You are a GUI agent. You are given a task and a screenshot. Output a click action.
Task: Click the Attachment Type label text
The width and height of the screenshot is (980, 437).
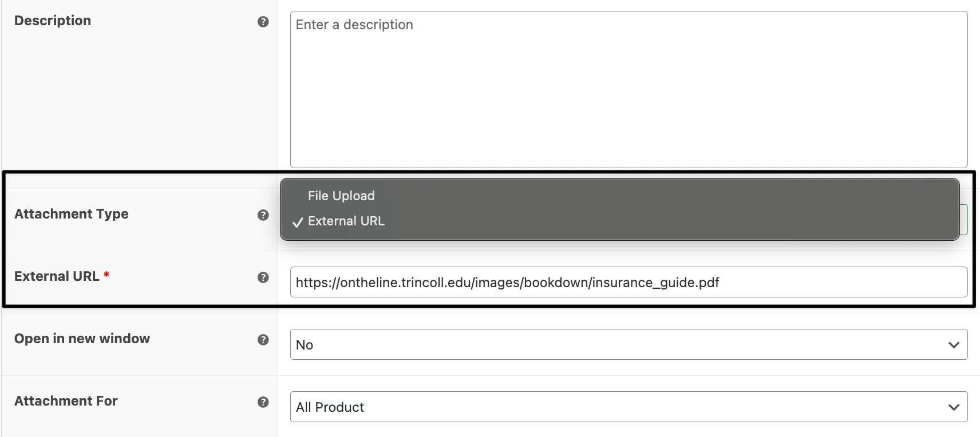[72, 214]
